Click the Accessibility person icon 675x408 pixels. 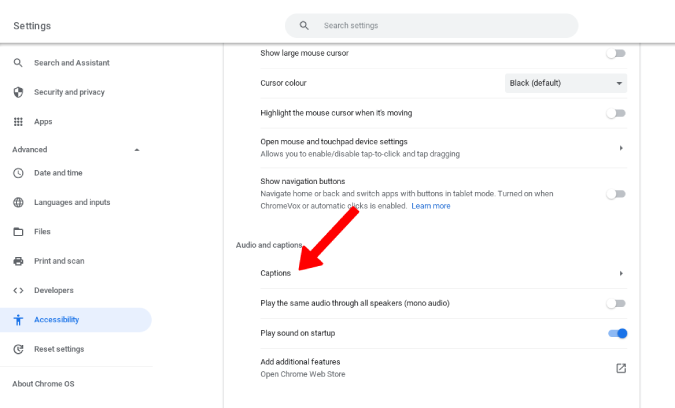pyautogui.click(x=18, y=320)
